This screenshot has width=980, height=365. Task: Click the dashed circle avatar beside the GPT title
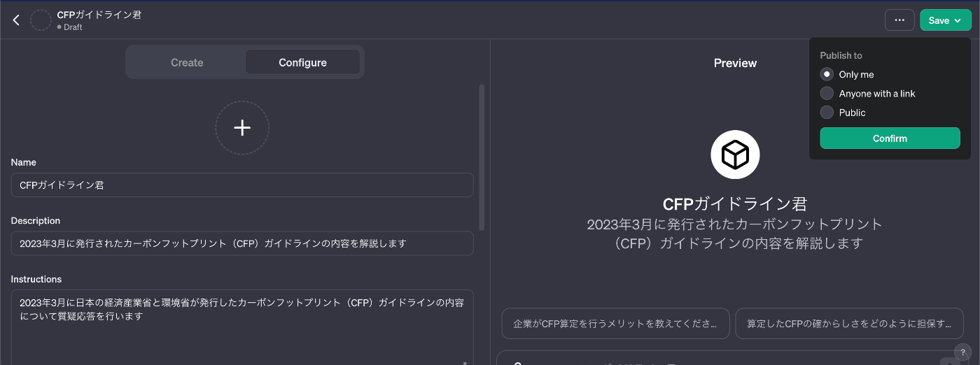click(41, 20)
